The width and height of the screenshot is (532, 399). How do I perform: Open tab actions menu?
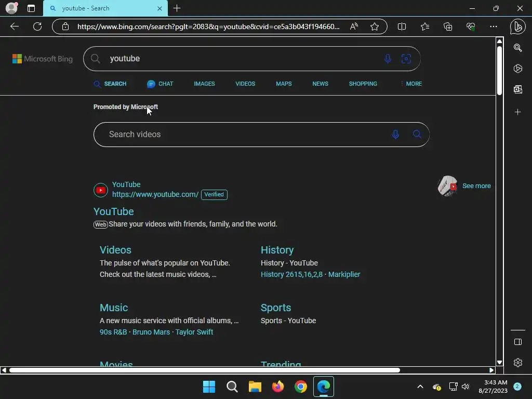pos(31,8)
